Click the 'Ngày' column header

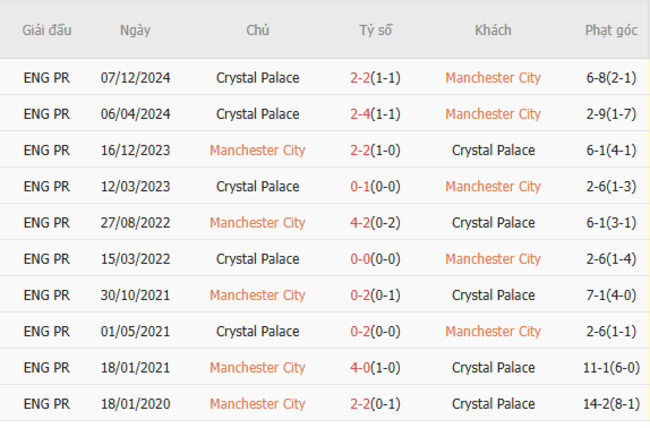coord(135,30)
